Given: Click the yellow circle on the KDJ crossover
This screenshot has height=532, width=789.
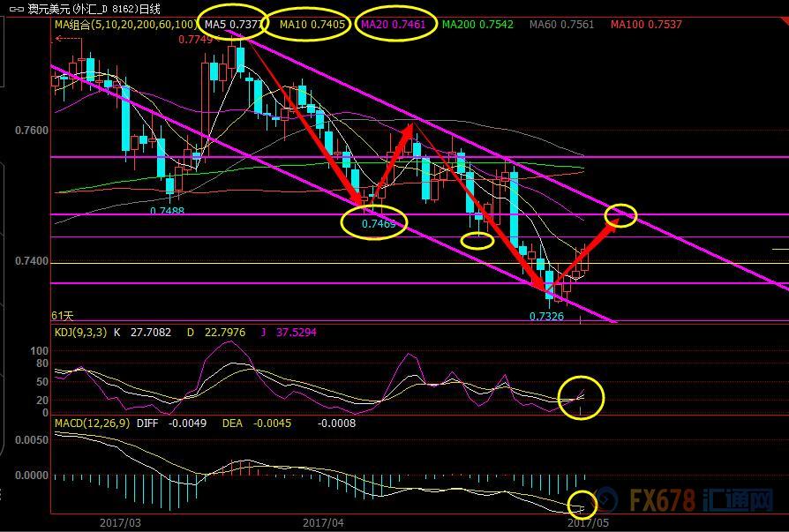Looking at the screenshot, I should [x=581, y=397].
